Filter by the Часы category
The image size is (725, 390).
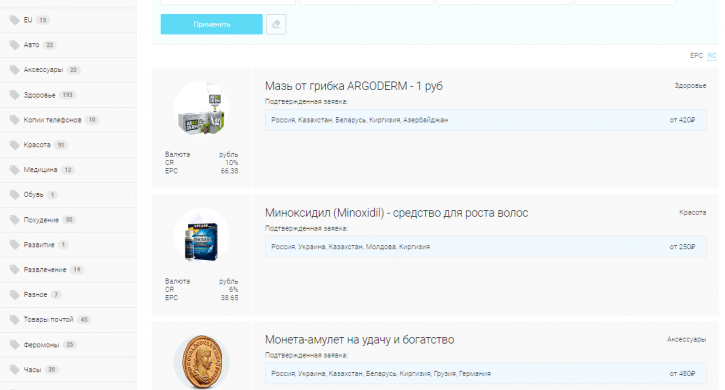(32, 370)
